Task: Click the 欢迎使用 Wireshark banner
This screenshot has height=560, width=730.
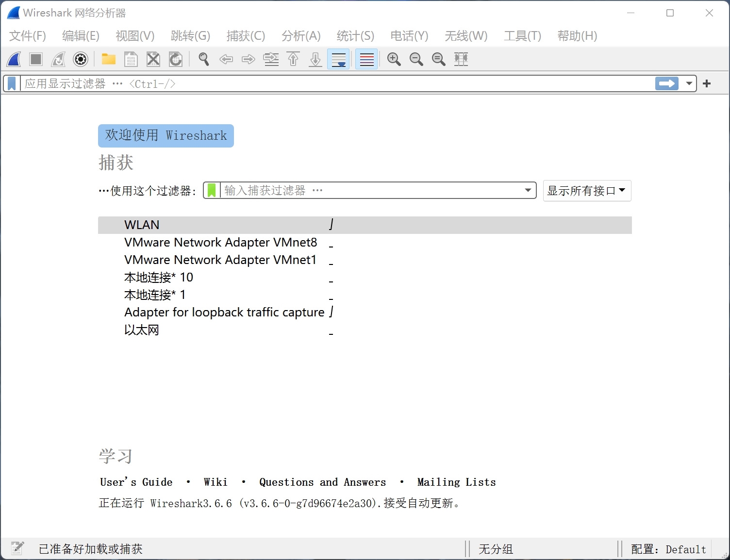Action: [166, 136]
